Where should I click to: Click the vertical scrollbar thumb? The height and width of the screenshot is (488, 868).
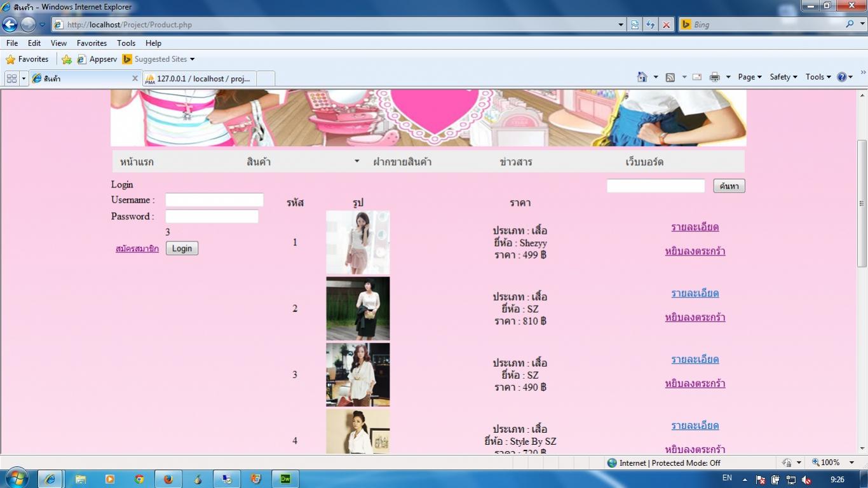pyautogui.click(x=862, y=203)
